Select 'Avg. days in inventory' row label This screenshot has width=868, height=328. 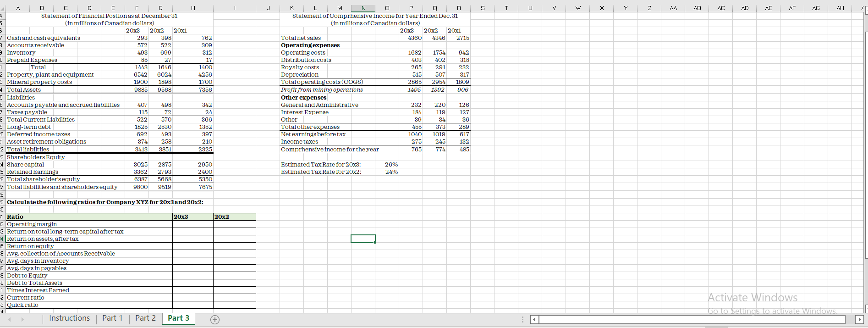point(38,261)
